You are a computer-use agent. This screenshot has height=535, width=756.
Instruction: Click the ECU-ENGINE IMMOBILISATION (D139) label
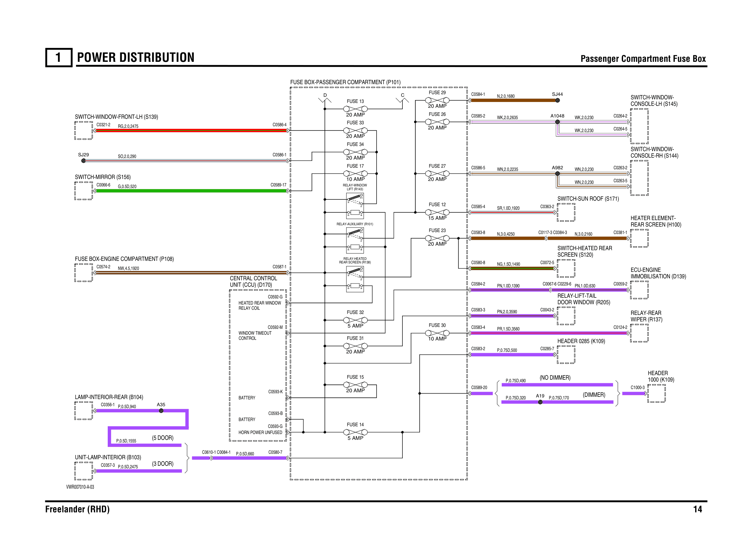point(658,273)
